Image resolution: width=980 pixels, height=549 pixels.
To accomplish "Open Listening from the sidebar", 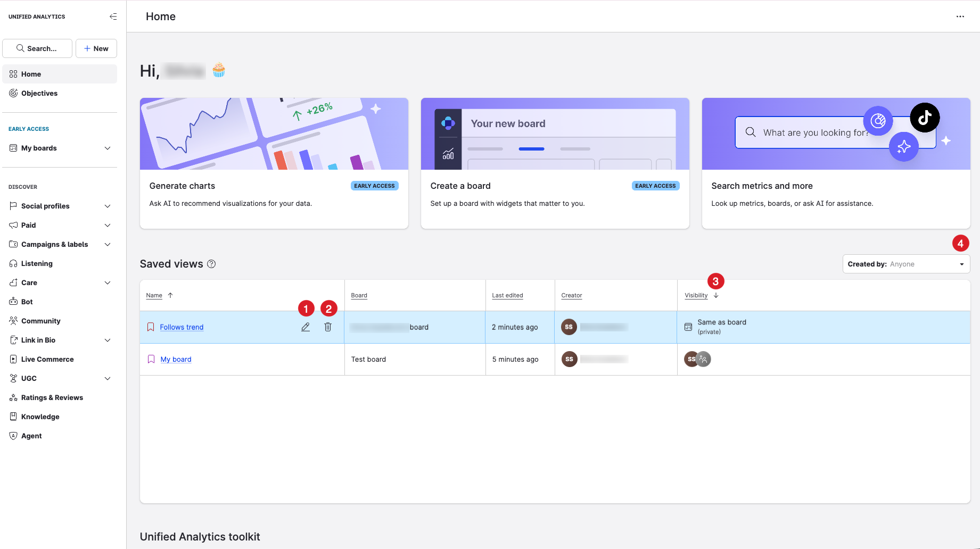I will click(x=37, y=263).
